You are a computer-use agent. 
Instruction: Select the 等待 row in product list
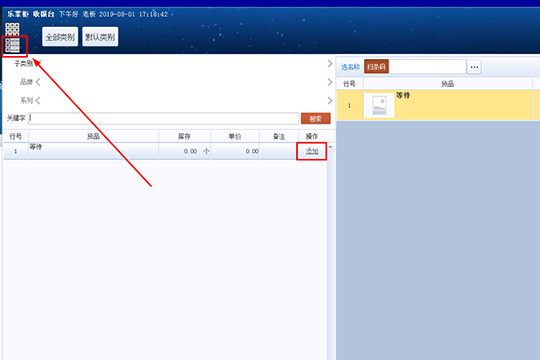pos(165,151)
